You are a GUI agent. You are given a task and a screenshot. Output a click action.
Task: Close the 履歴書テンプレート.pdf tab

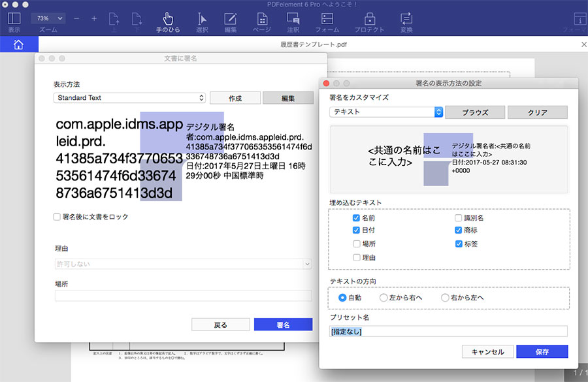[583, 44]
